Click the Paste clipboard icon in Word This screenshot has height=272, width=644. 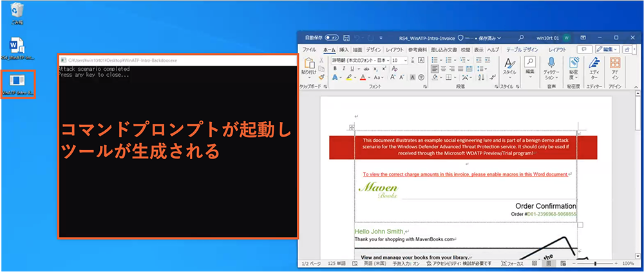[x=309, y=63]
